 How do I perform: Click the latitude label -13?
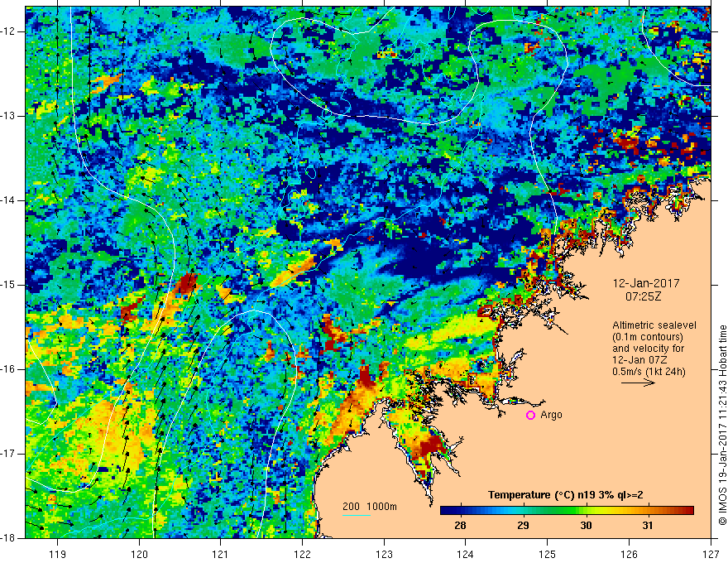[x=7, y=116]
